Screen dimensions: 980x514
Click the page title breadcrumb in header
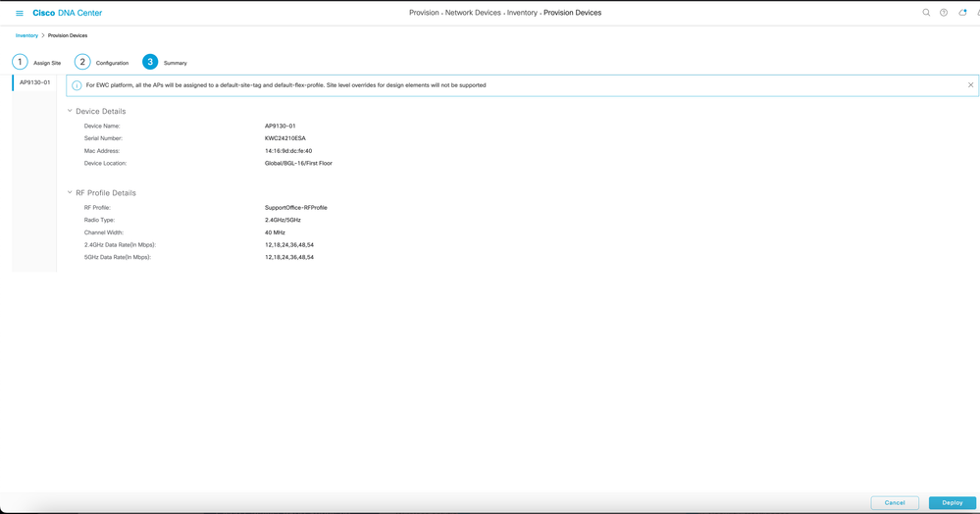click(505, 13)
